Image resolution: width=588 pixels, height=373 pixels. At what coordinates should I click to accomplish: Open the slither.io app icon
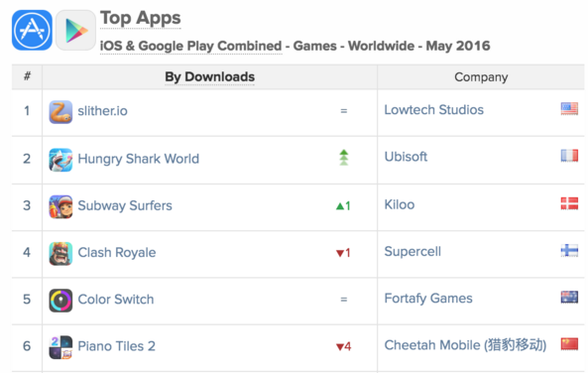60,112
